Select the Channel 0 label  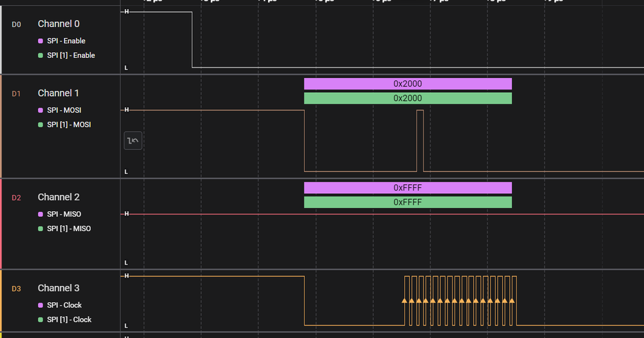point(59,24)
